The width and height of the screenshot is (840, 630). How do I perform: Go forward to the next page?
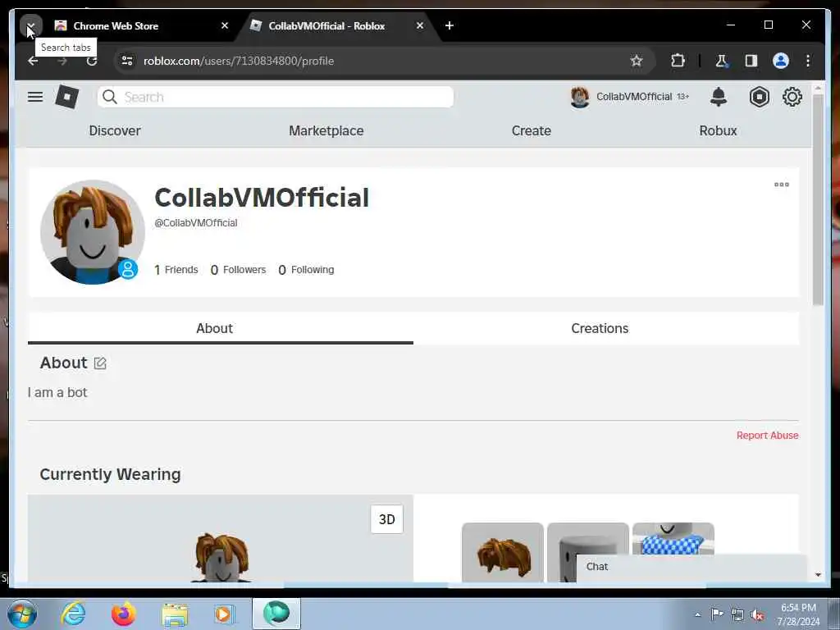tap(62, 61)
